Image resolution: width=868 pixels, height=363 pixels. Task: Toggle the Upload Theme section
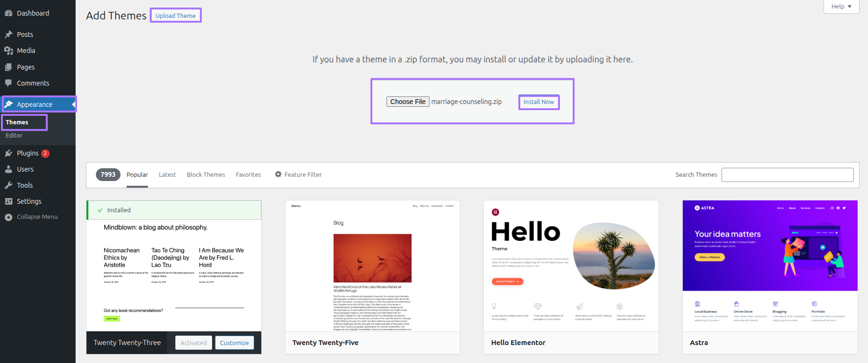pos(175,16)
